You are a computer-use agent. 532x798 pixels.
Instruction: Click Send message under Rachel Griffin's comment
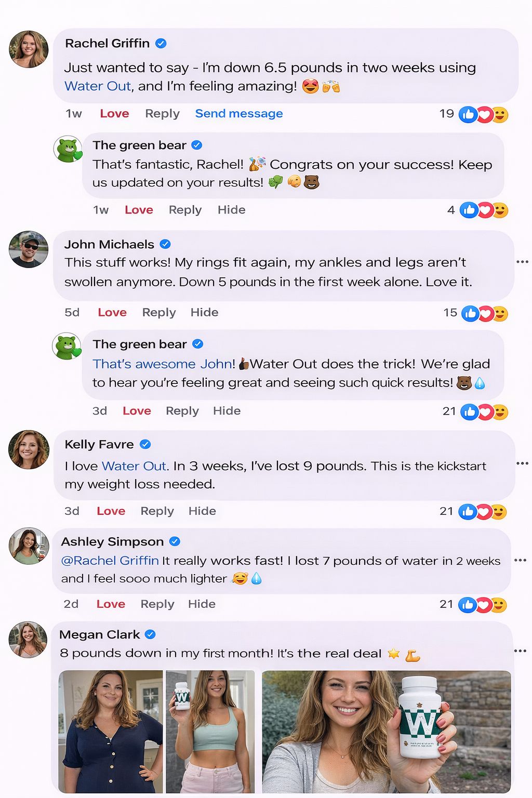pyautogui.click(x=239, y=114)
